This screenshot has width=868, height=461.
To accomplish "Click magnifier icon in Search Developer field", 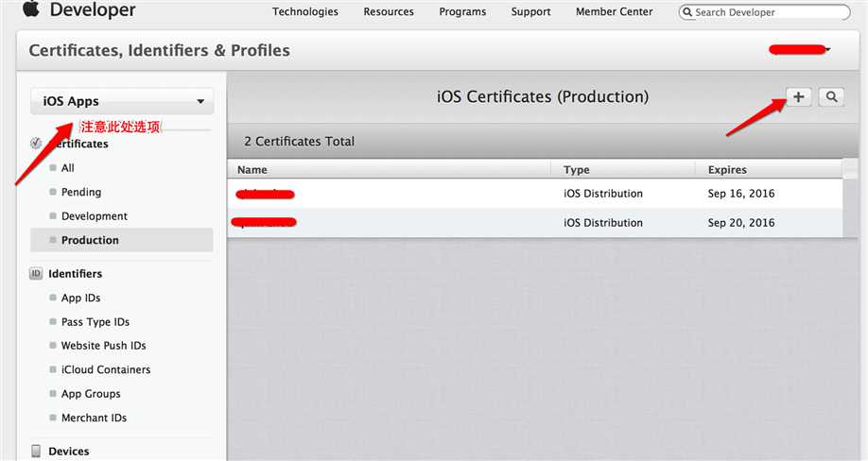I will point(687,12).
